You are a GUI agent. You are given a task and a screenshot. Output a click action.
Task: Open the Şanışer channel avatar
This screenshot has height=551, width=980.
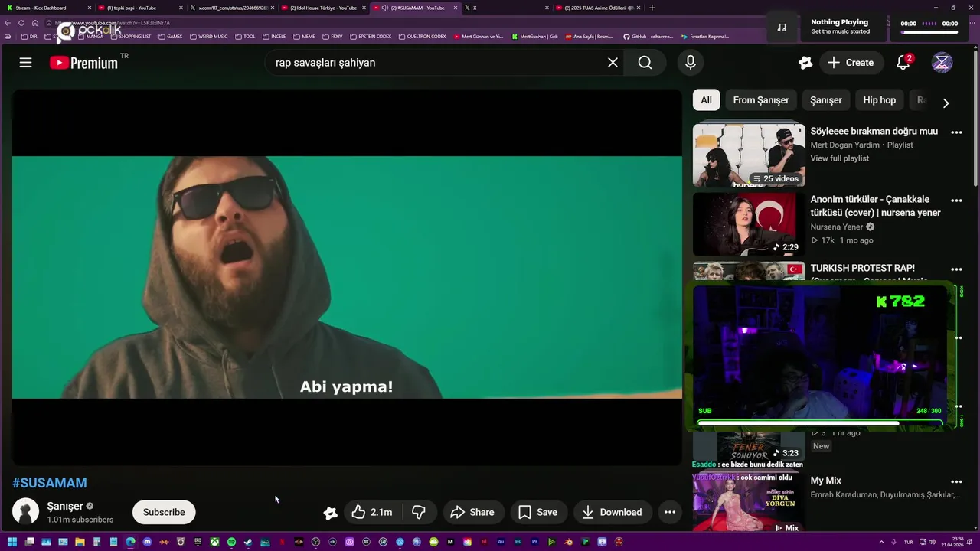[25, 512]
